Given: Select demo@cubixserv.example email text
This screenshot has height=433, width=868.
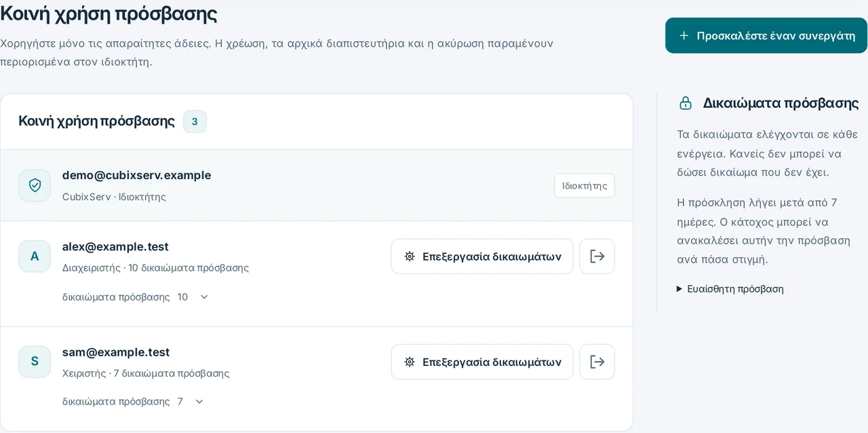Looking at the screenshot, I should click(136, 175).
